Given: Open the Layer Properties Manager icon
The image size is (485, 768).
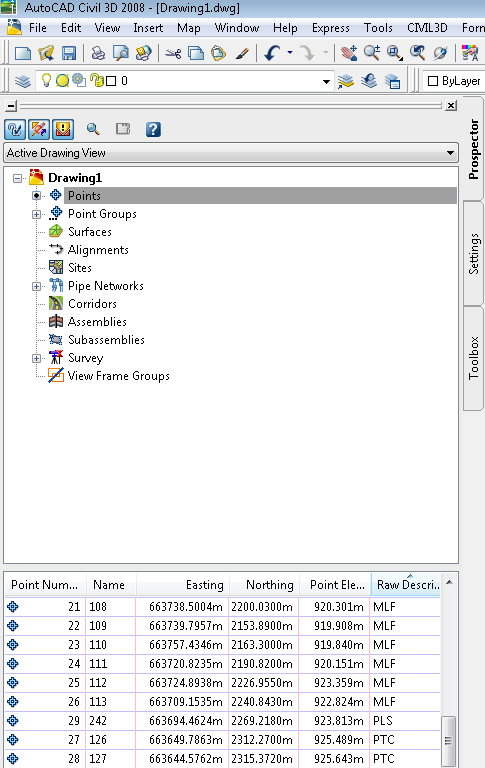Looking at the screenshot, I should pos(23,81).
